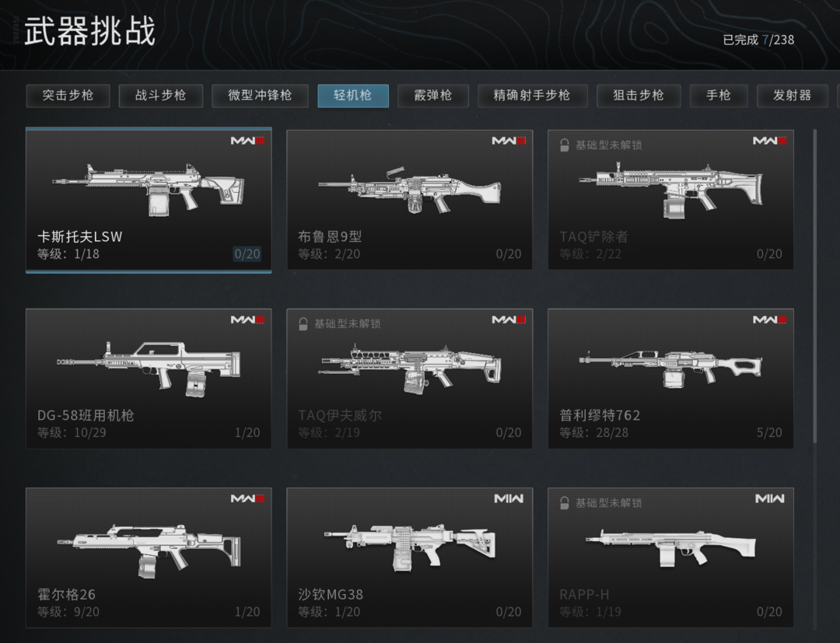This screenshot has width=840, height=643.
Task: Switch to the 战斗步枪 tab
Action: (161, 96)
